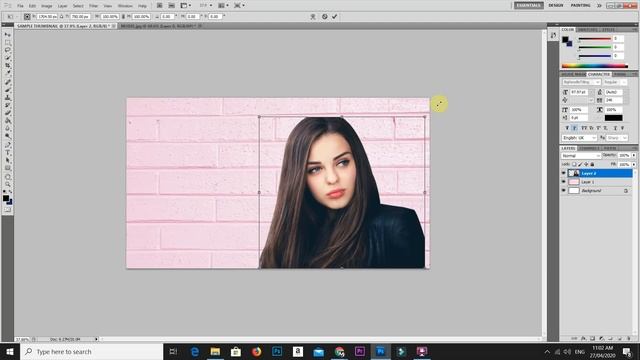Delete layer using the trash icon

point(629,338)
